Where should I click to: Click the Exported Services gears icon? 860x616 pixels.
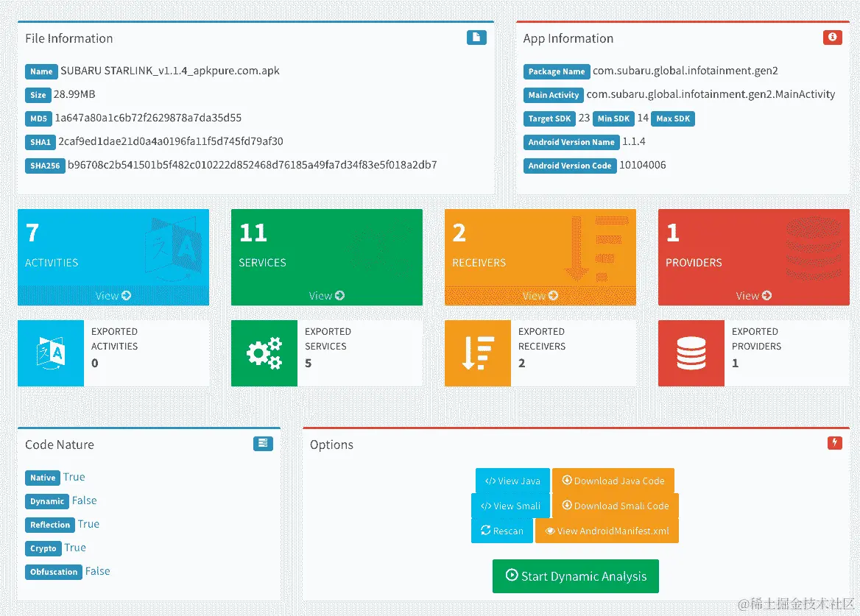point(264,353)
